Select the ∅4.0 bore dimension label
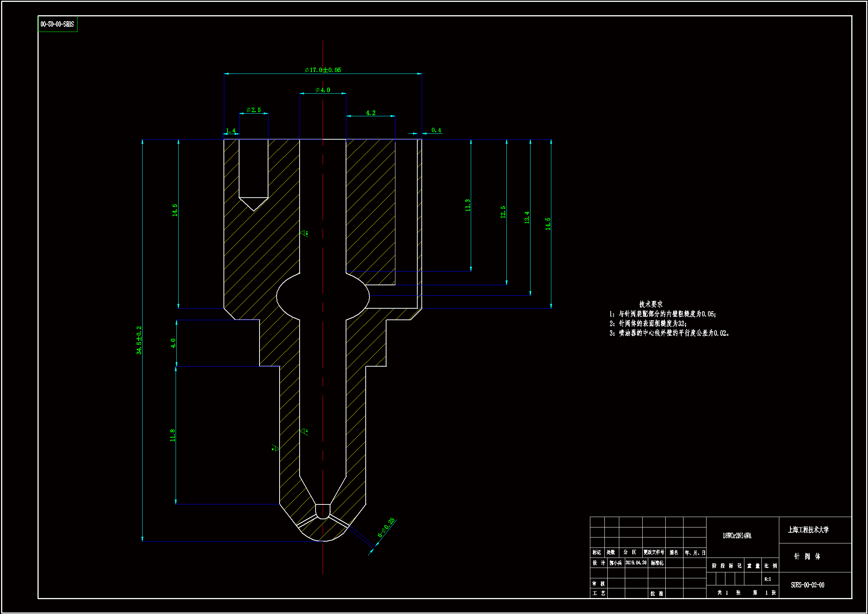This screenshot has width=868, height=614. pyautogui.click(x=323, y=90)
